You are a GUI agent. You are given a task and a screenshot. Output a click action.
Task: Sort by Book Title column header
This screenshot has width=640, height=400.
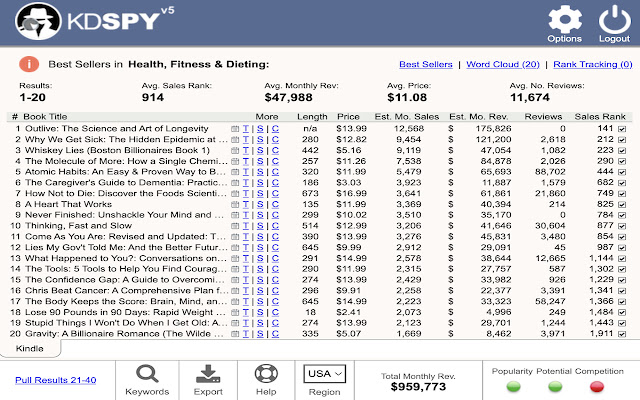pos(45,117)
